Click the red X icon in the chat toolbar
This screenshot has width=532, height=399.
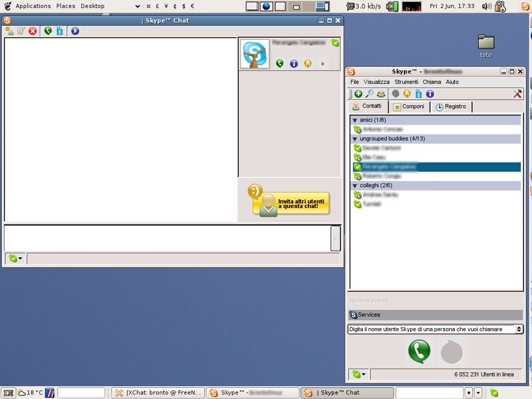tap(33, 31)
